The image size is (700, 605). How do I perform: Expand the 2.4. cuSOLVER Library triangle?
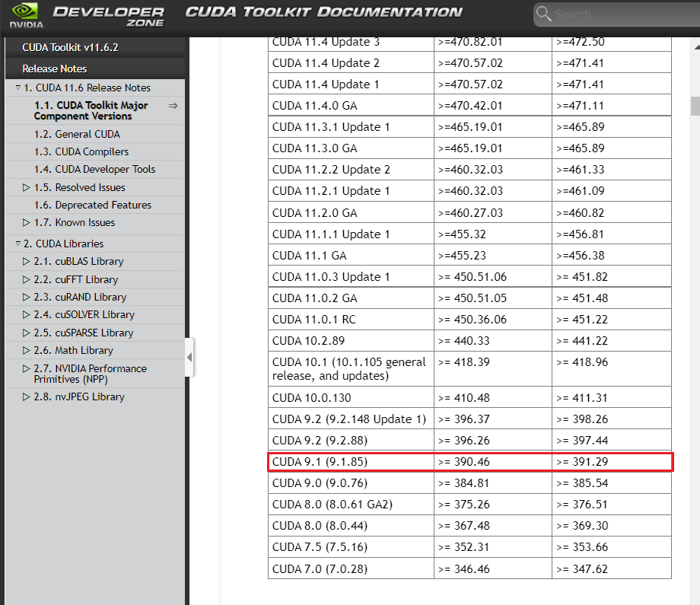tap(27, 315)
